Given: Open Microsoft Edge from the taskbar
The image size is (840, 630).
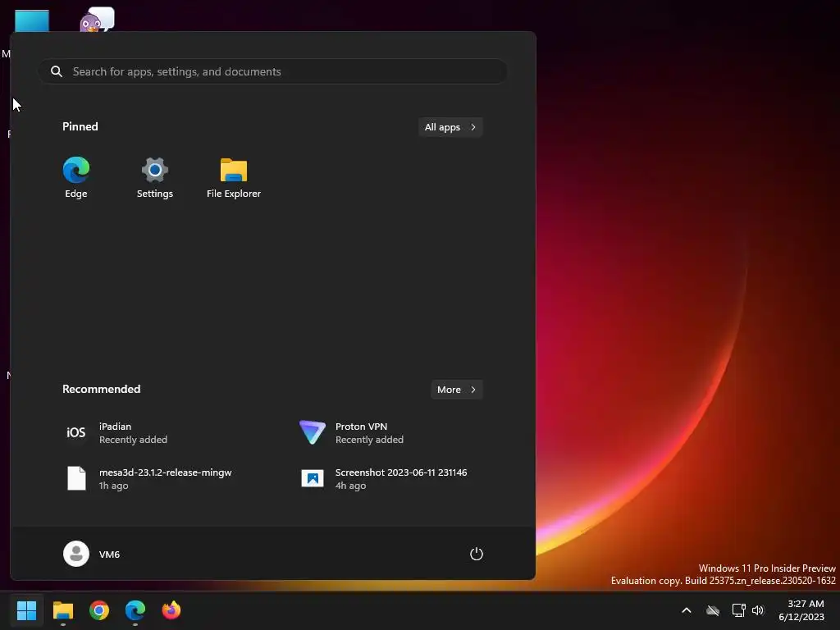Looking at the screenshot, I should pos(135,610).
